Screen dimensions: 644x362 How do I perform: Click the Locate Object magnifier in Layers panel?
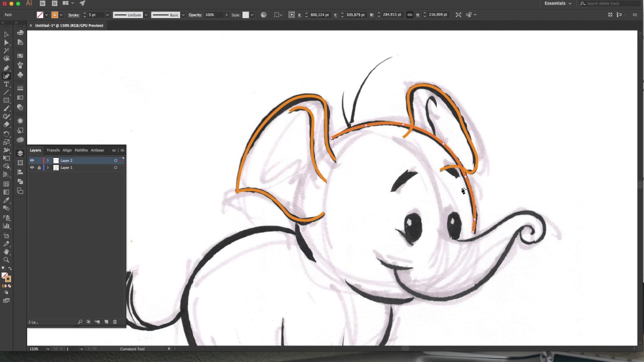pyautogui.click(x=80, y=322)
